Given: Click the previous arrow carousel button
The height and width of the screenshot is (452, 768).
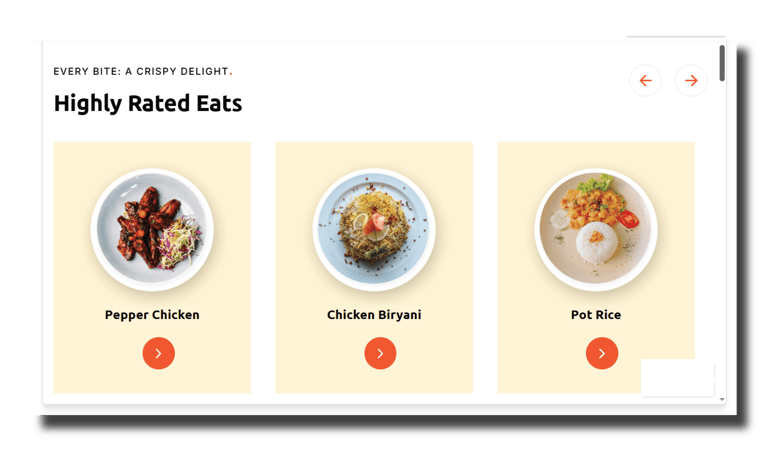Looking at the screenshot, I should (x=645, y=80).
